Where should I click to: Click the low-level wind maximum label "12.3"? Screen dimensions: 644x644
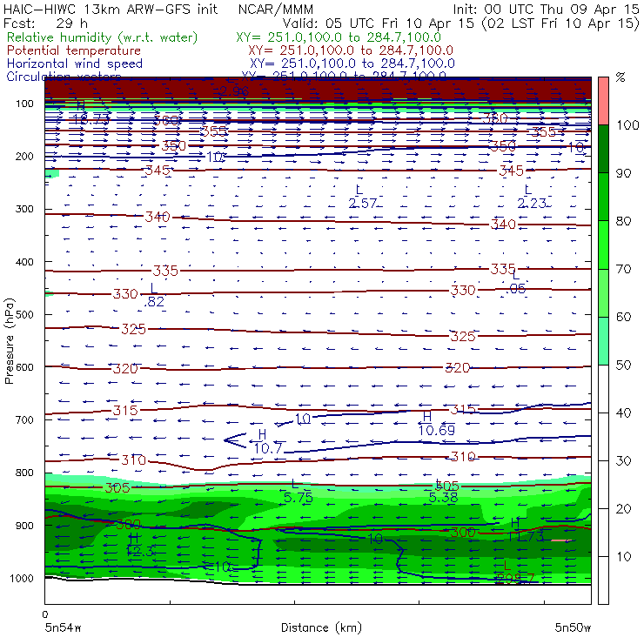[141, 551]
